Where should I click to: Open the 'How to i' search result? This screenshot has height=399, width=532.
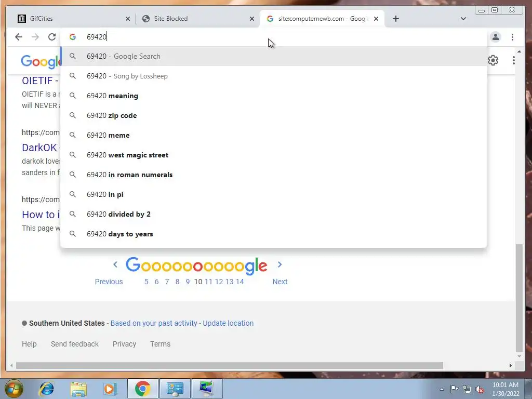pos(41,215)
